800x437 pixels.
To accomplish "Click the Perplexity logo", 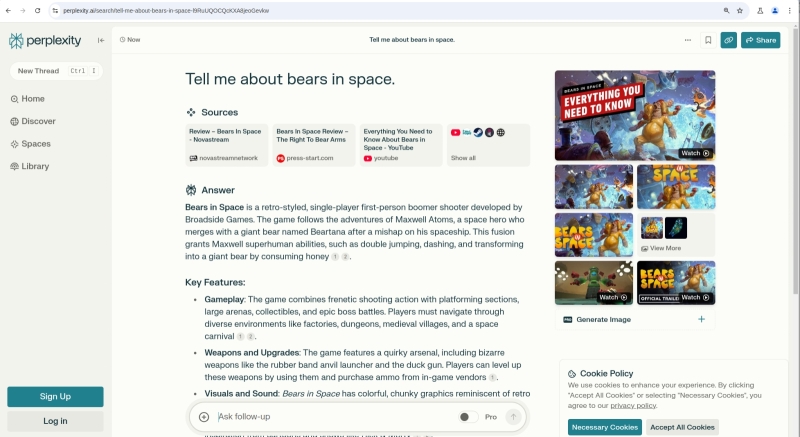I will (x=45, y=40).
